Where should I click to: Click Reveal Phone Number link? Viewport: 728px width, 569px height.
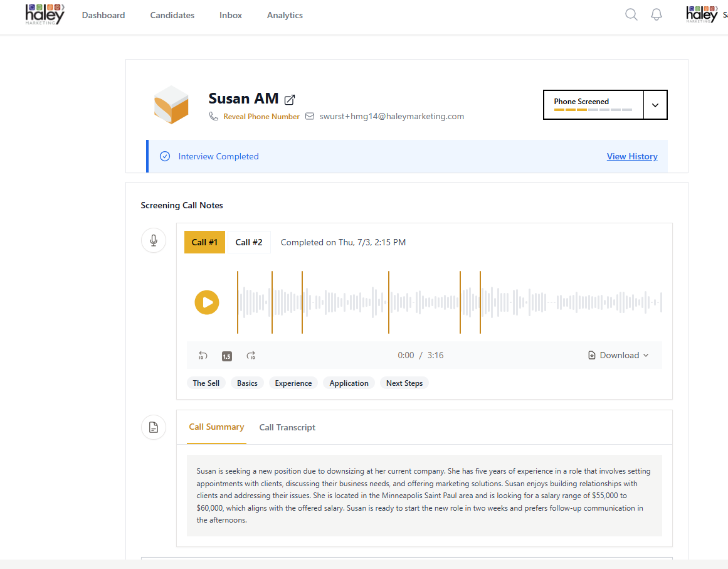[x=261, y=117]
